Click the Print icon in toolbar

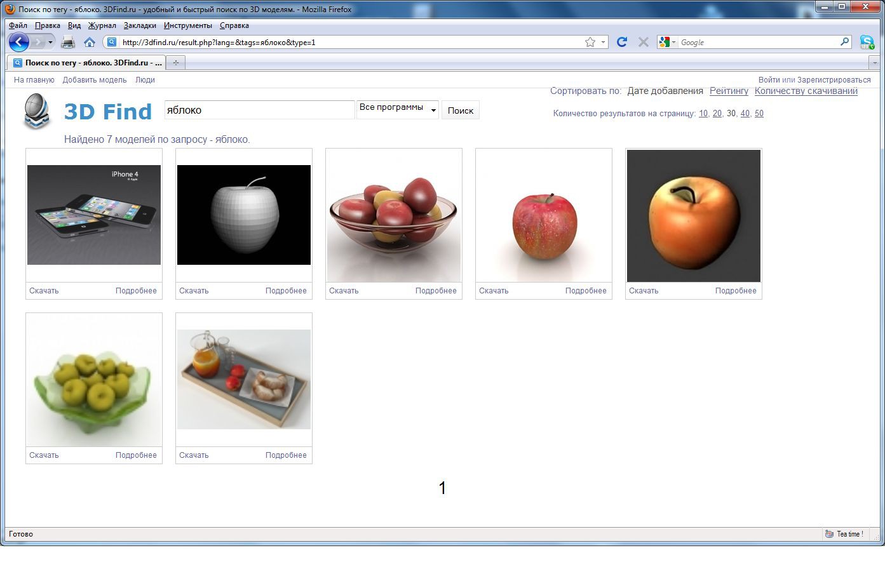[x=68, y=43]
